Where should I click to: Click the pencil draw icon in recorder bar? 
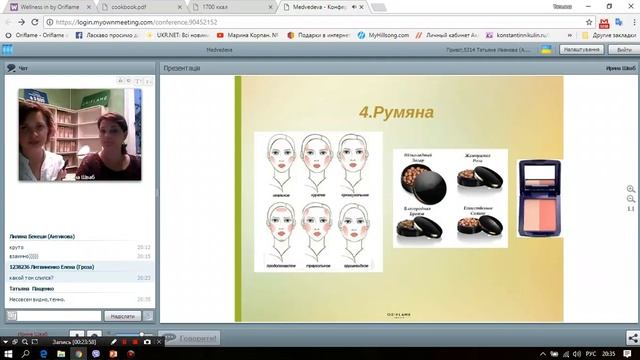[x=114, y=342]
